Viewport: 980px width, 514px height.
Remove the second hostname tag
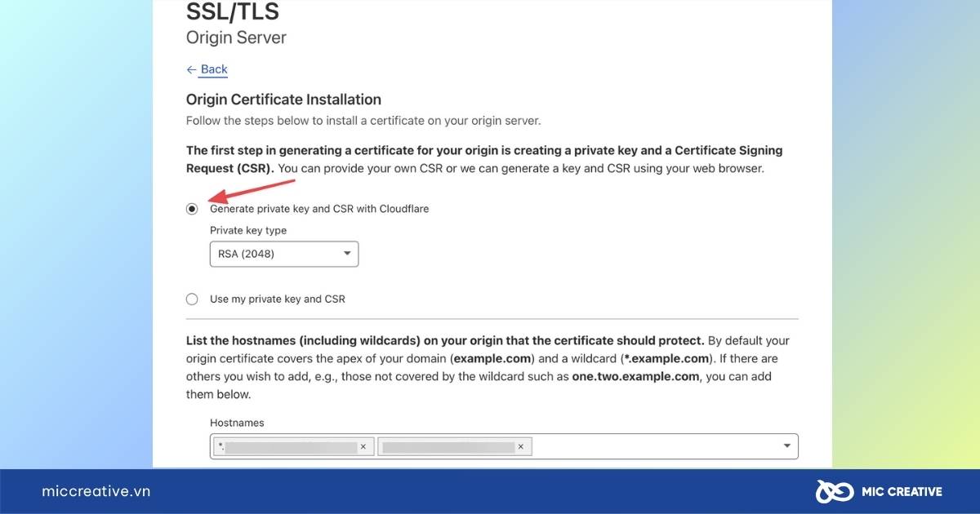(x=521, y=446)
